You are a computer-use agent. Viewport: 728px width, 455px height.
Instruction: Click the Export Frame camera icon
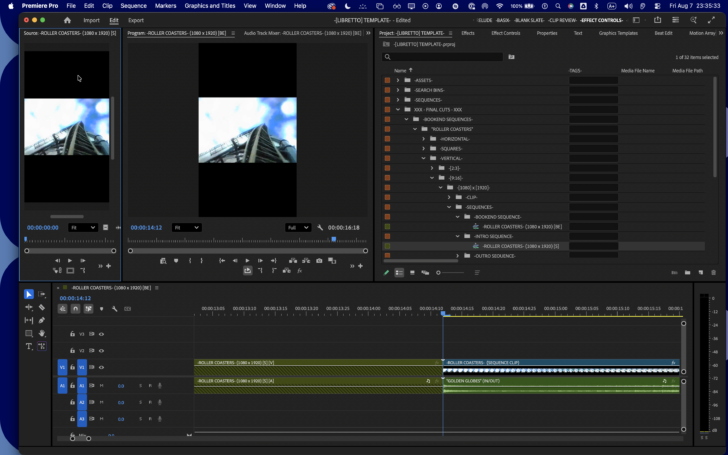319,261
